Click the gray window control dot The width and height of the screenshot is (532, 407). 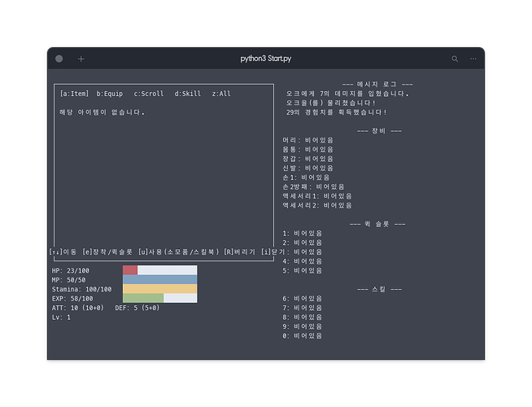coord(59,59)
